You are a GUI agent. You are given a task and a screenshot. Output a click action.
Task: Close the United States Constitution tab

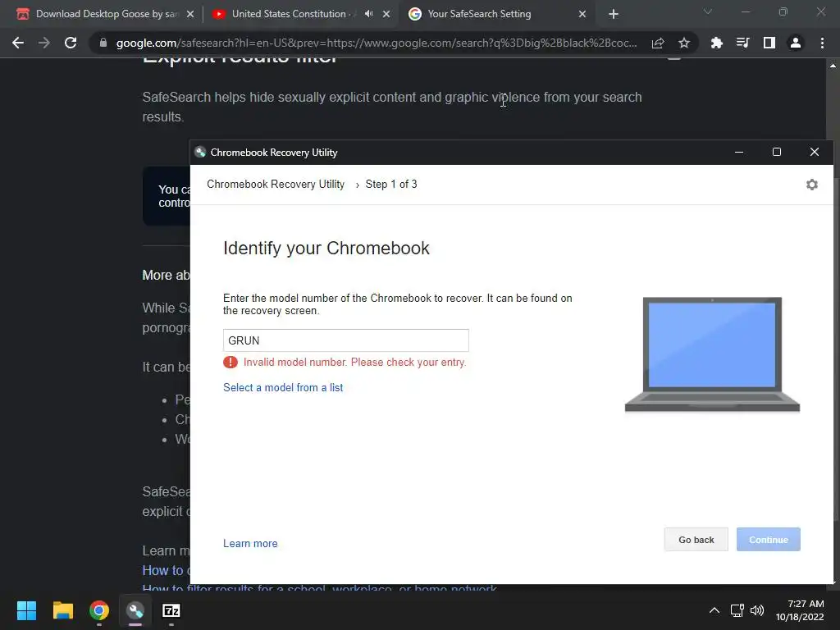386,14
